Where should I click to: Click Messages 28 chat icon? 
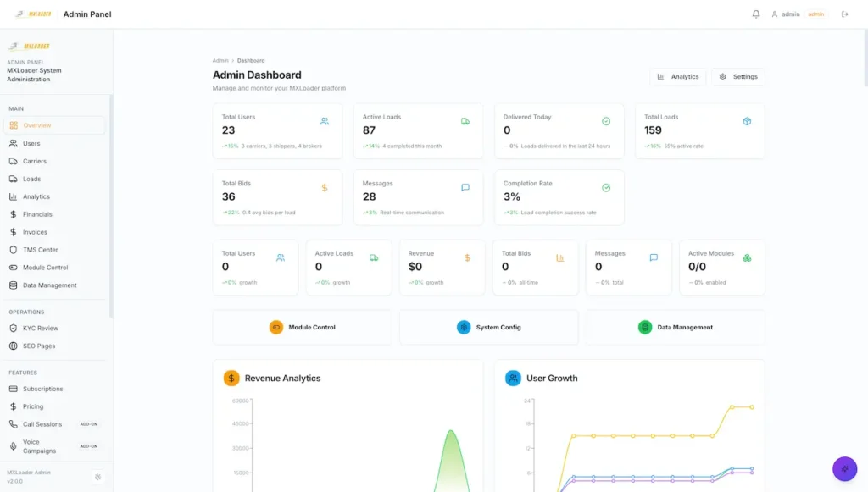465,187
